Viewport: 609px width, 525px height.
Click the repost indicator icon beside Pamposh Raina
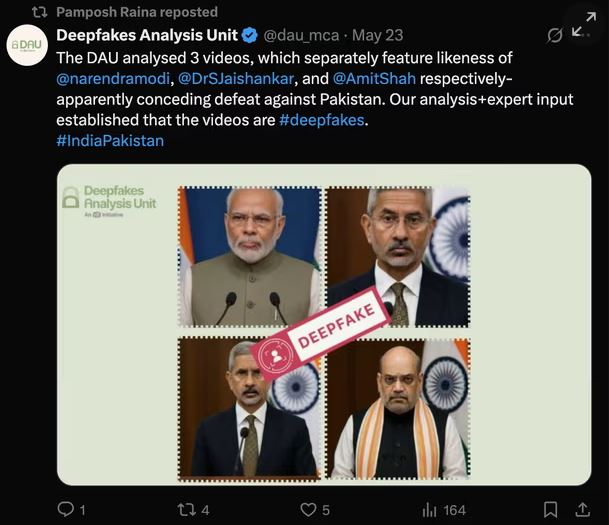click(39, 12)
